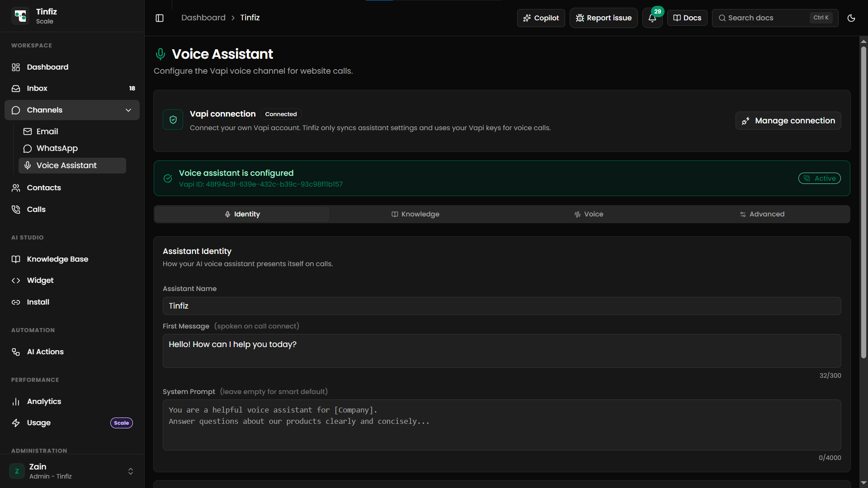The image size is (868, 488).
Task: Click the Email envelope icon
Action: point(28,131)
